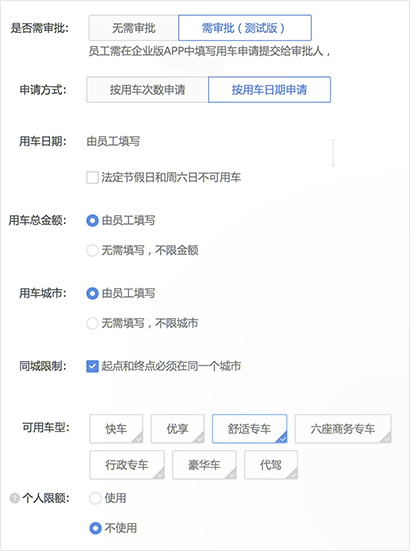Deselect the 舒适专车 vehicle type
The width and height of the screenshot is (410, 551).
click(x=249, y=429)
